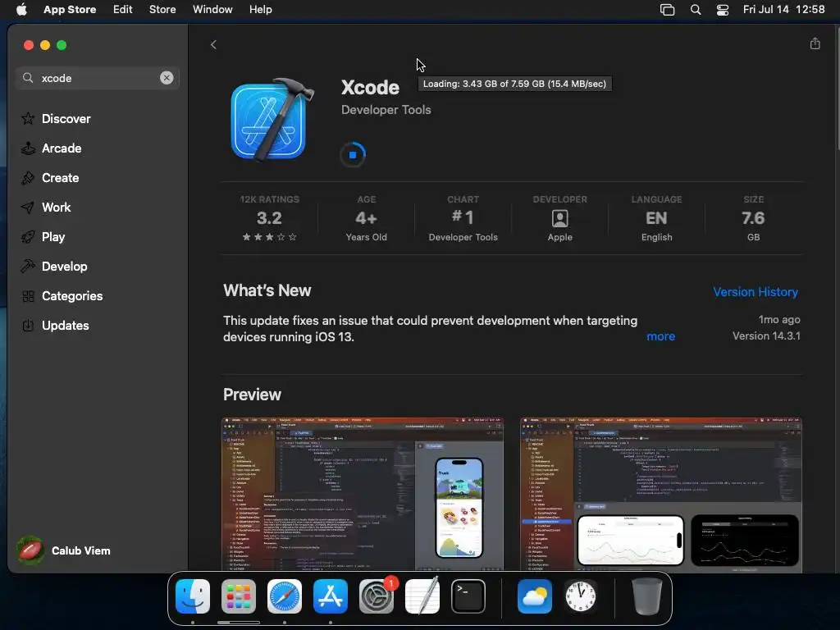The width and height of the screenshot is (840, 630).
Task: Click the Xcode app icon
Action: [x=271, y=121]
